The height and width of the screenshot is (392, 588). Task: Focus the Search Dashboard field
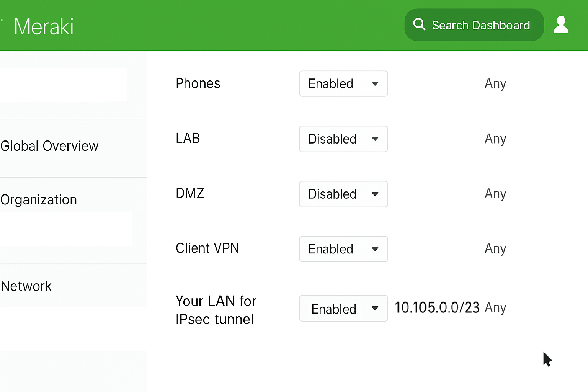(x=474, y=25)
